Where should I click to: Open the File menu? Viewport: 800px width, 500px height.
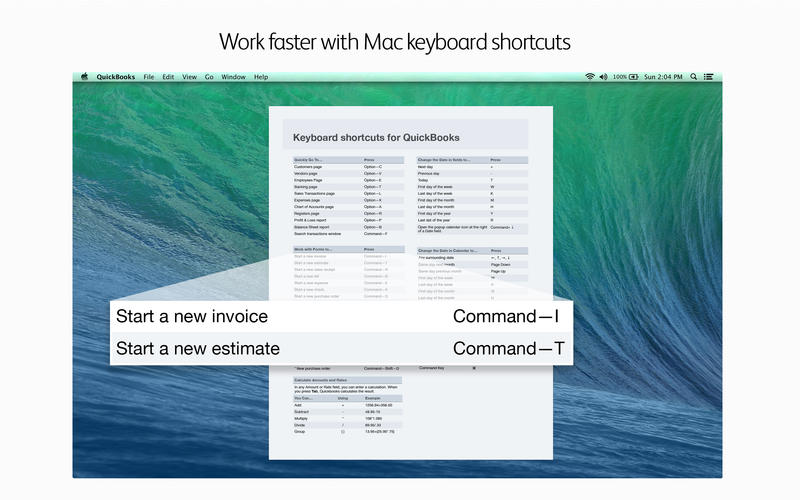coord(149,77)
